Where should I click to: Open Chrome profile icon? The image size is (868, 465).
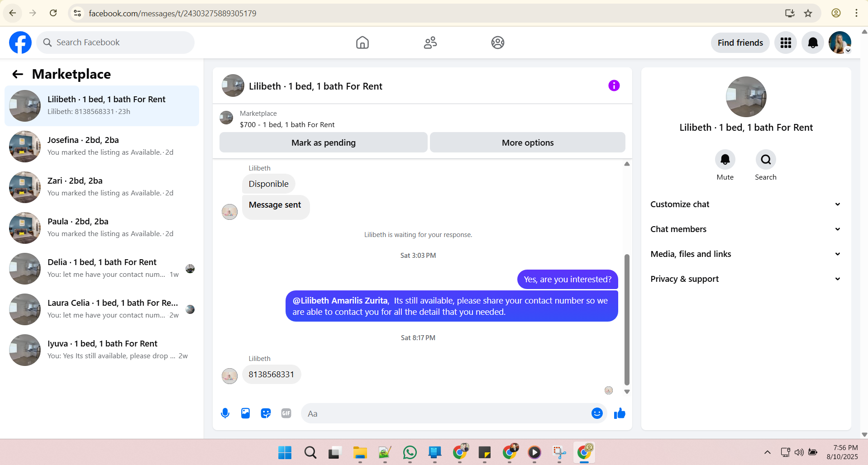[836, 13]
